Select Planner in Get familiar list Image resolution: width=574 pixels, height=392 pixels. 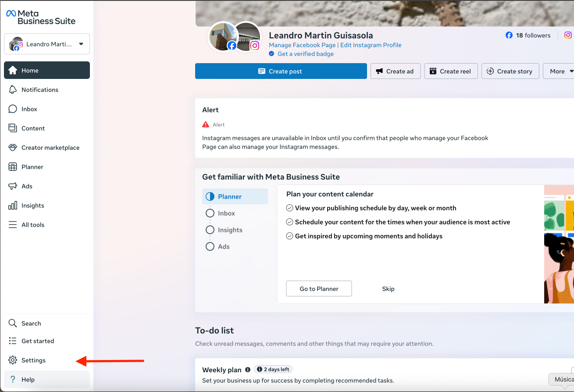235,196
